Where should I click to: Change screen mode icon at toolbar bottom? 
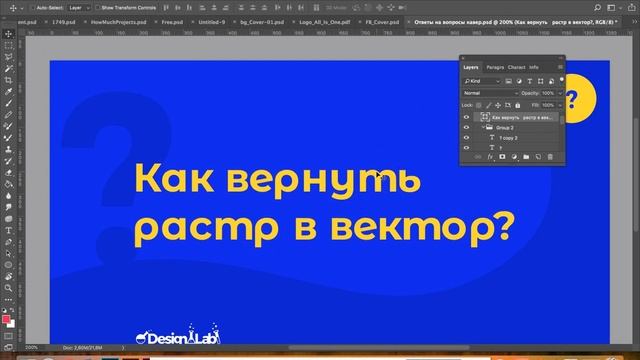(x=8, y=347)
